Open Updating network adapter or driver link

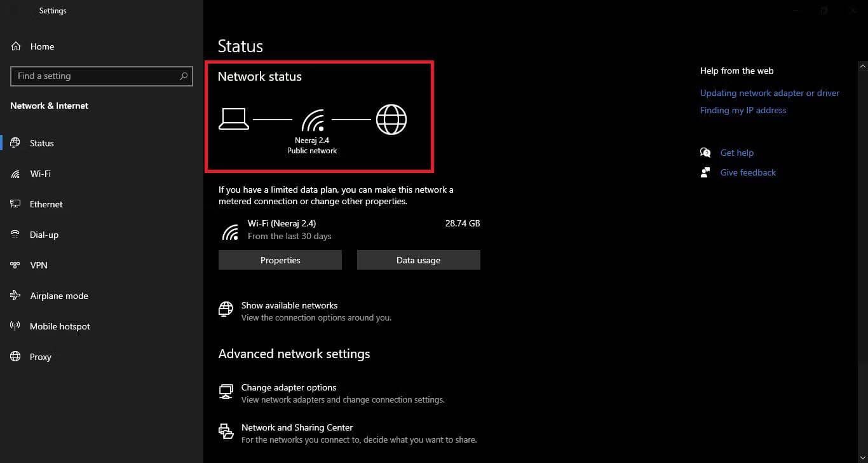[x=770, y=92]
